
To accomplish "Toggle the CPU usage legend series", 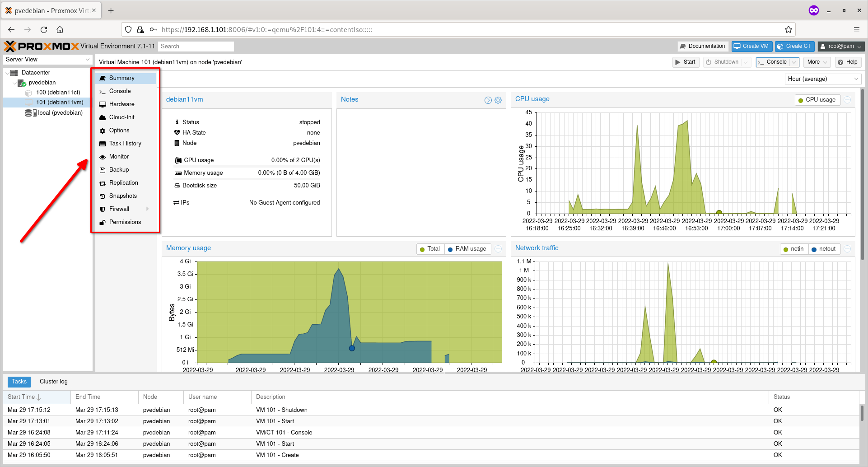I will click(x=817, y=100).
